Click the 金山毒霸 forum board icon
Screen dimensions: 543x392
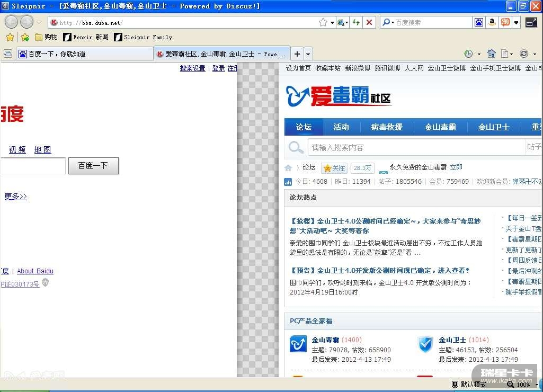(x=298, y=344)
